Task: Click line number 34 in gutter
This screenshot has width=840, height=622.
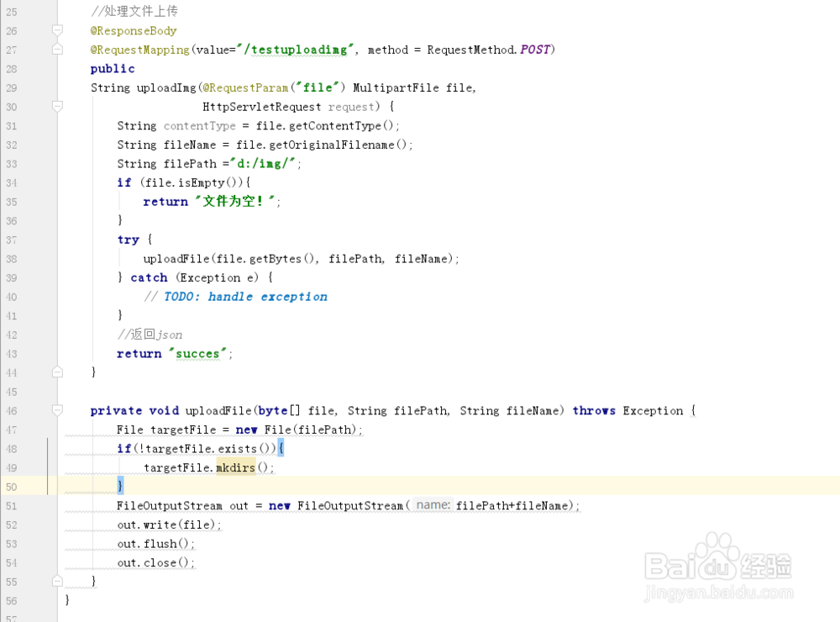Action: pos(11,183)
